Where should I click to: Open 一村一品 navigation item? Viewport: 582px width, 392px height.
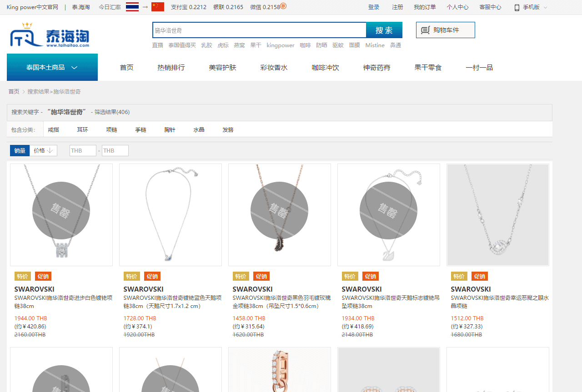479,67
